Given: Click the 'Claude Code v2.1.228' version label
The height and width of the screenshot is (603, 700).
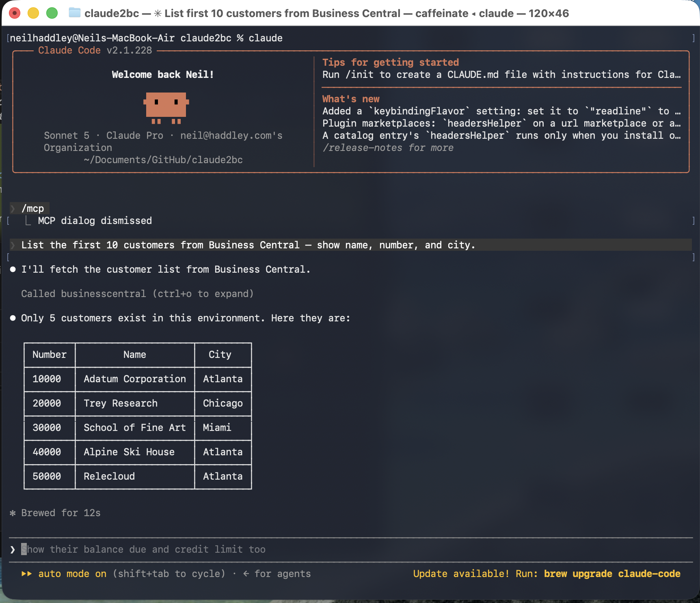Looking at the screenshot, I should 95,50.
